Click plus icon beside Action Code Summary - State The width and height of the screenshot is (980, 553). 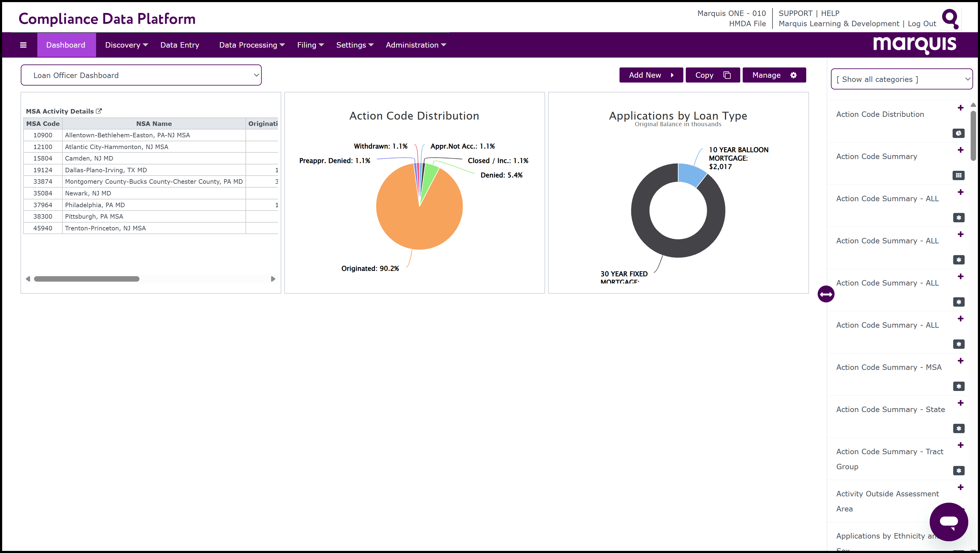tap(960, 403)
